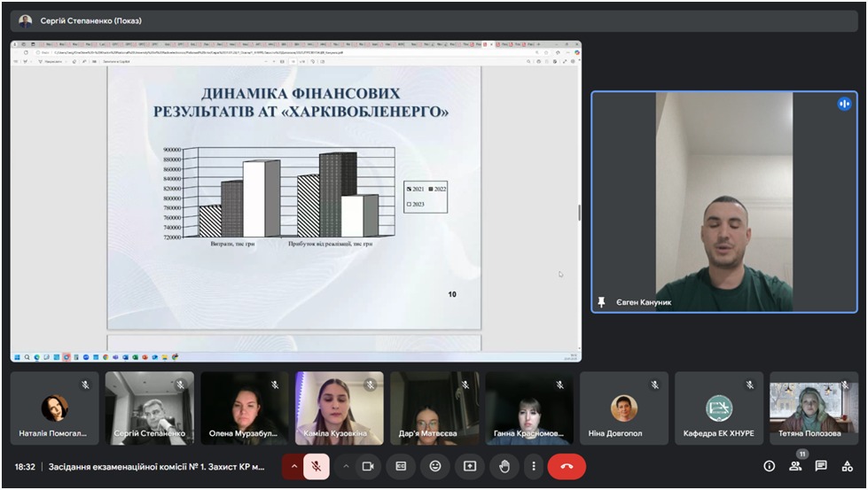This screenshot has width=868, height=490.
Task: Expand audio settings arrow beside microphone
Action: pyautogui.click(x=293, y=466)
